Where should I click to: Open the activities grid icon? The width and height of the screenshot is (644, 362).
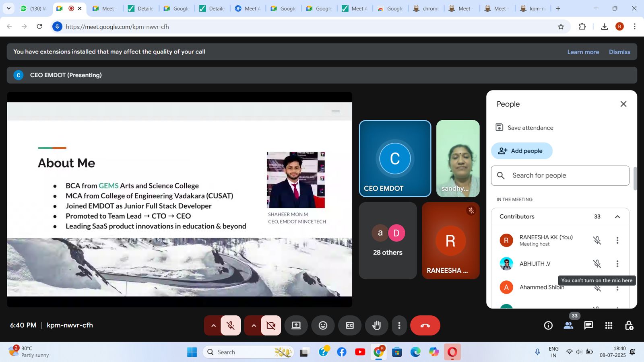(x=609, y=325)
